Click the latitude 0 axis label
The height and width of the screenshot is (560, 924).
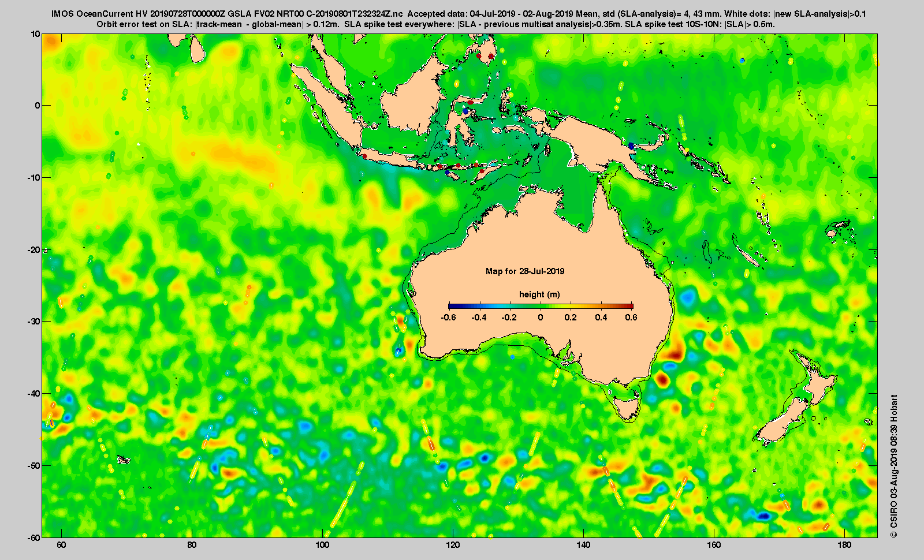(x=38, y=105)
